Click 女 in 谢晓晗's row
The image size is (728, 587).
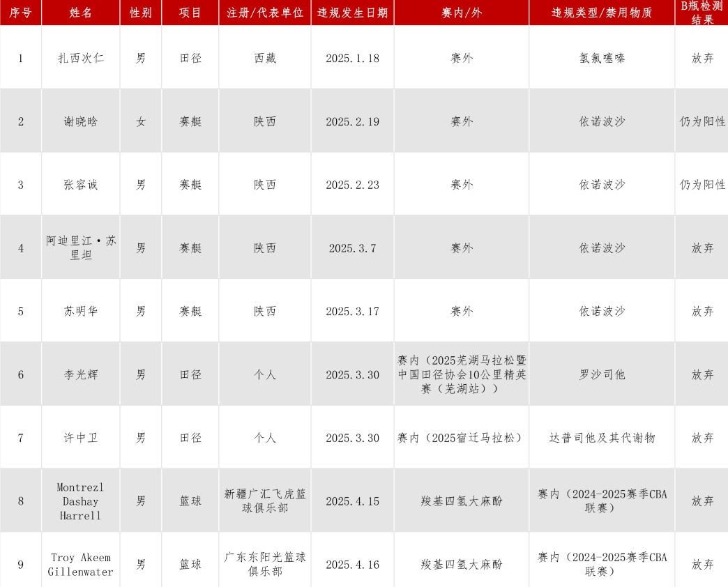pos(141,121)
